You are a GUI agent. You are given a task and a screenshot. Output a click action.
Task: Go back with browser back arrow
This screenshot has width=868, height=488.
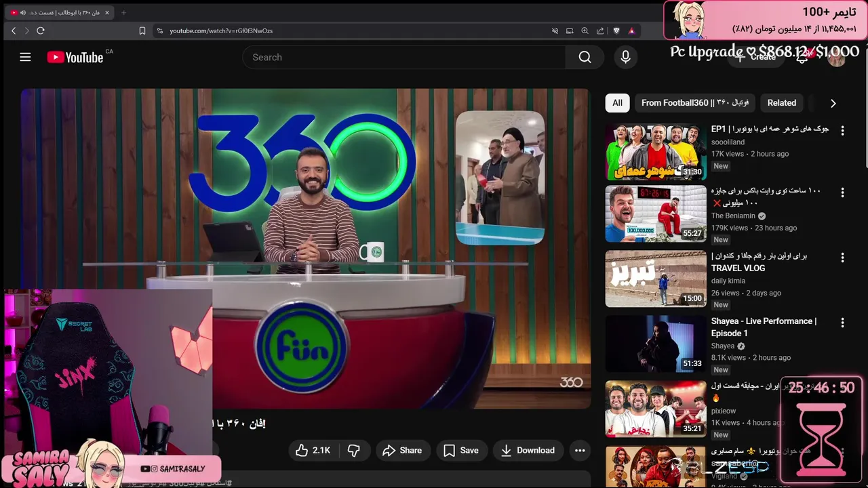point(14,30)
